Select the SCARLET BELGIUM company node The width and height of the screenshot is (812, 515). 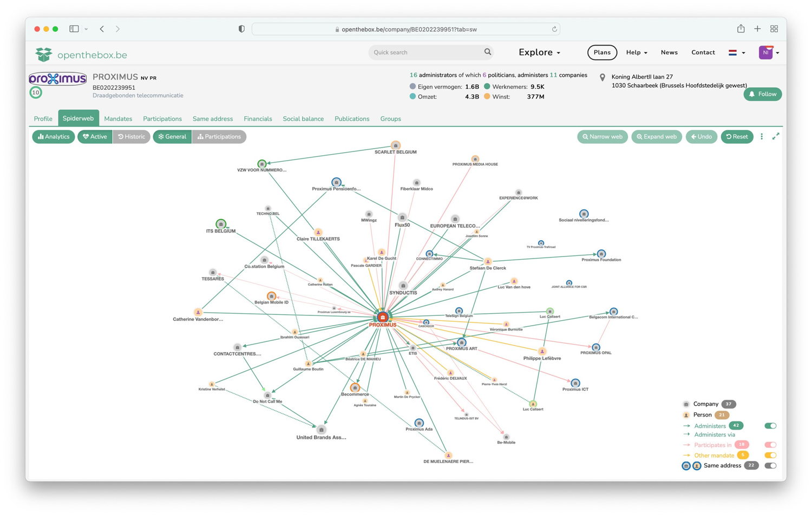coord(396,145)
